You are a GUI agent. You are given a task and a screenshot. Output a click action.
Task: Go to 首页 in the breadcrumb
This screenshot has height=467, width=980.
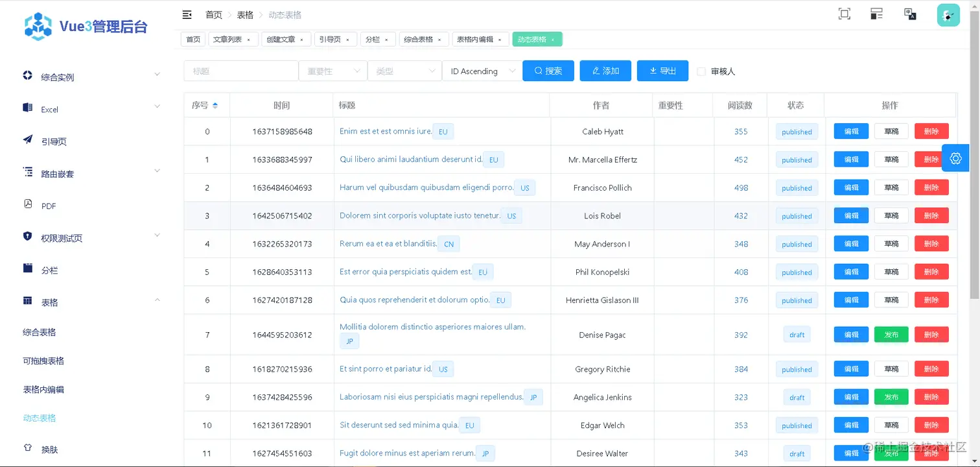[214, 14]
